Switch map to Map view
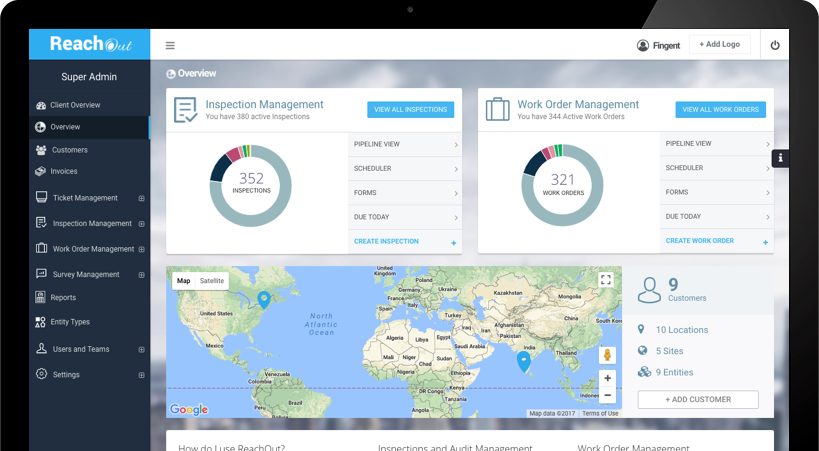Image resolution: width=819 pixels, height=451 pixels. click(x=183, y=281)
